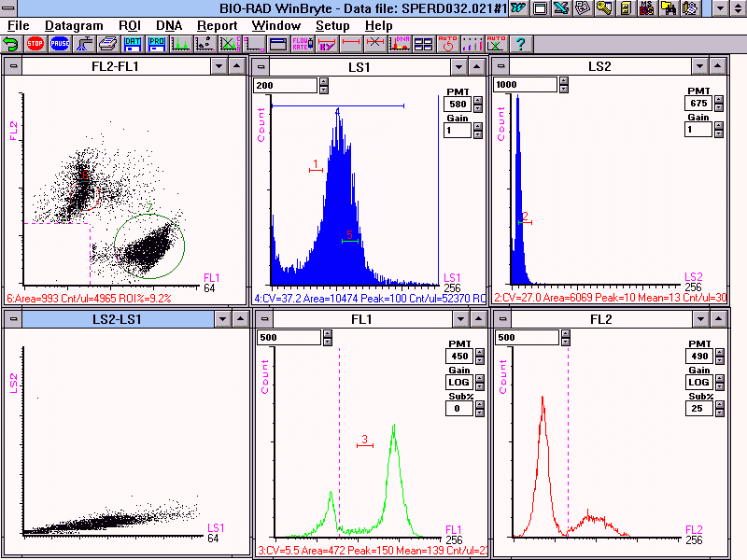Adjust the LS1 Gain 1 stepper
This screenshot has width=747, height=560.
(x=478, y=131)
